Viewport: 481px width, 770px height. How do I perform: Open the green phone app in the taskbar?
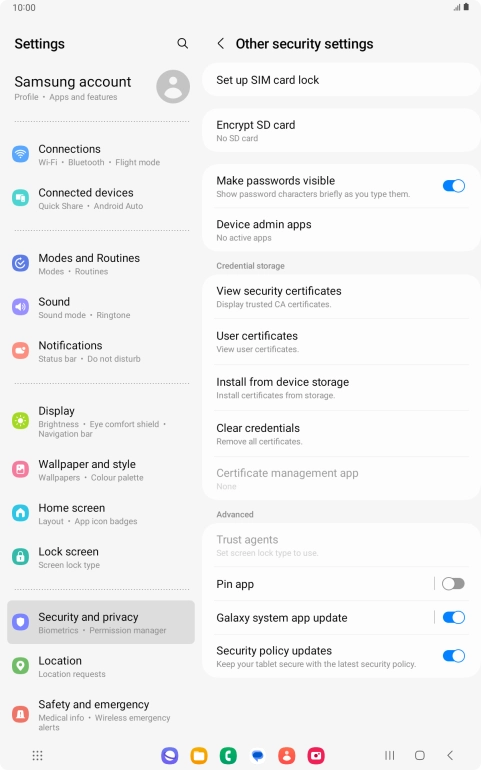pyautogui.click(x=228, y=755)
